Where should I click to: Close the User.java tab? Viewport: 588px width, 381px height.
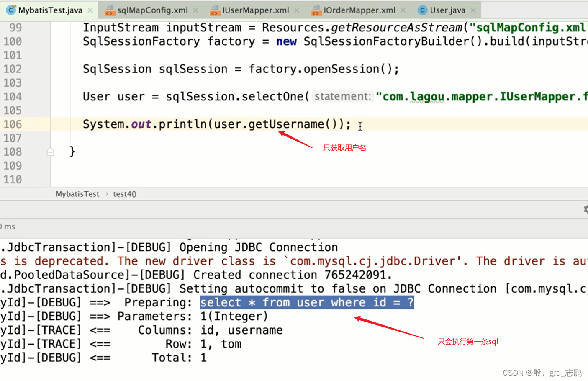[x=473, y=10]
